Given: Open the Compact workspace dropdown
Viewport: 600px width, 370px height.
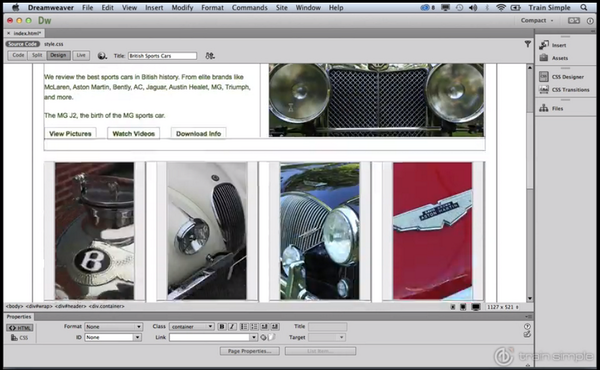Looking at the screenshot, I should [x=537, y=21].
